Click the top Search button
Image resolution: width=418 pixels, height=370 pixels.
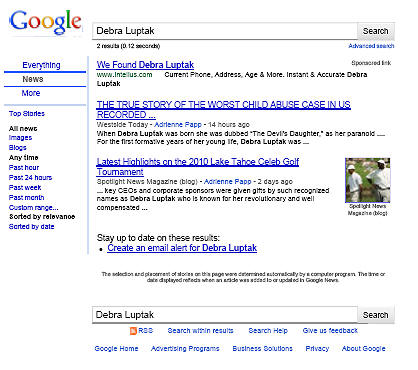(x=376, y=31)
